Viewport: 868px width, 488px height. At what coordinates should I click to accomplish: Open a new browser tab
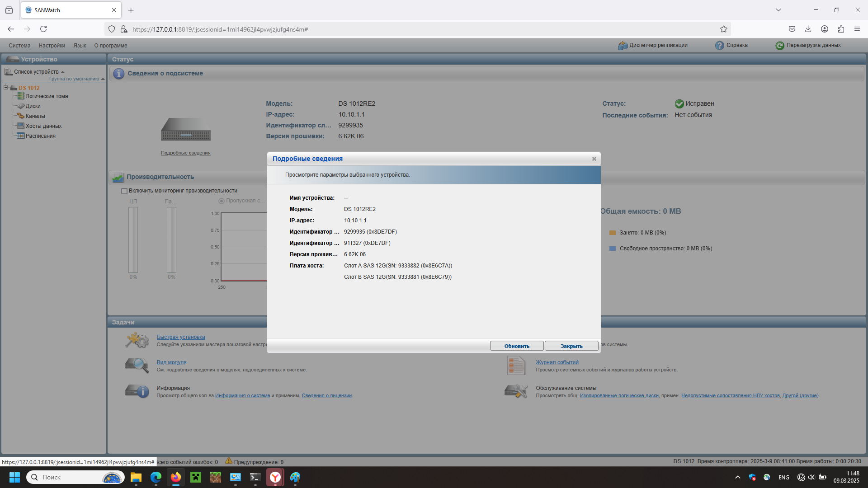131,10
